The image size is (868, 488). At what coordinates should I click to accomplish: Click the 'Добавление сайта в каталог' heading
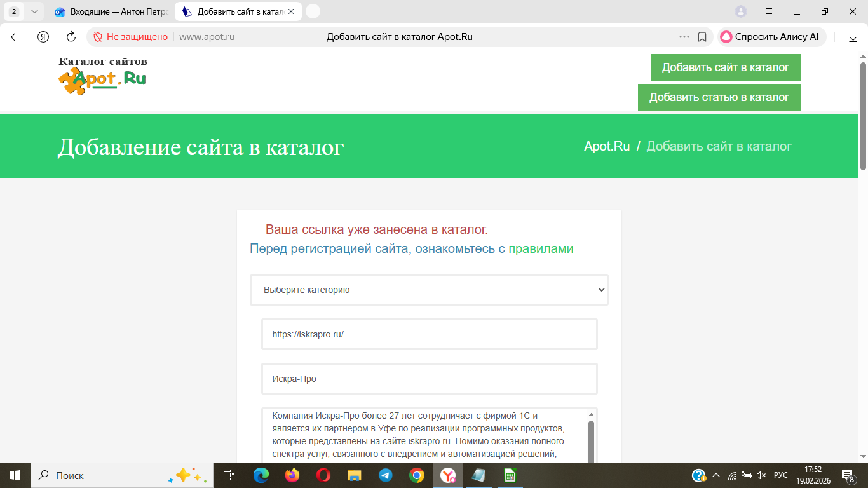click(201, 147)
